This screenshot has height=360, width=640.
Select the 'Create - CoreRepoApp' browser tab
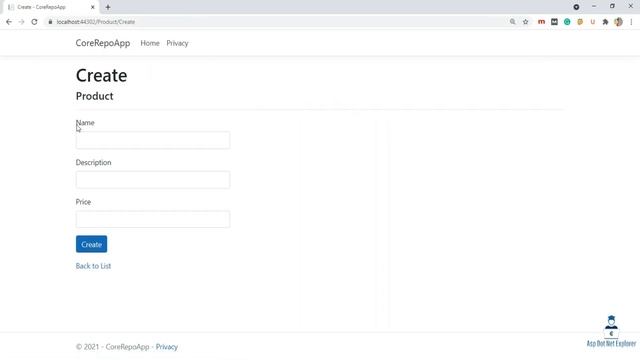click(50, 7)
